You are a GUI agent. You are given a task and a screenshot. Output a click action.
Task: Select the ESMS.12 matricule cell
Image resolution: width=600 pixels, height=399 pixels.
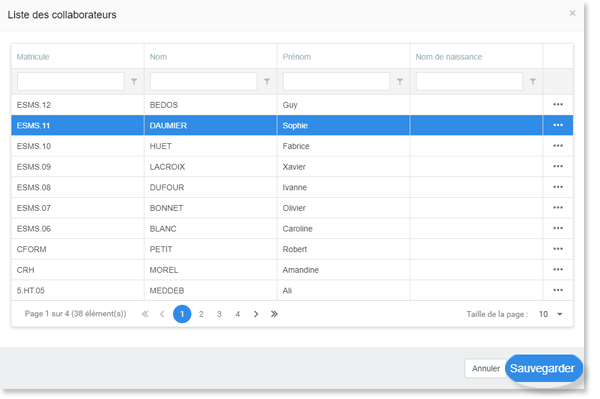(x=77, y=105)
